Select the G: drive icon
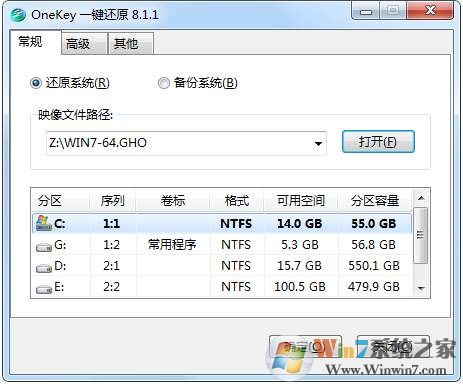 (44, 247)
